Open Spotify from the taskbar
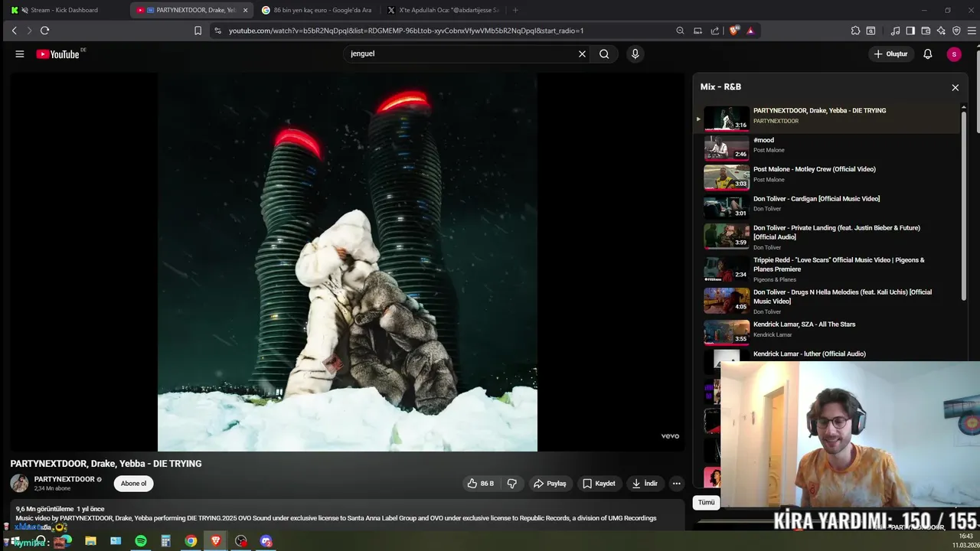Screen dimensions: 980x551 pos(141,541)
